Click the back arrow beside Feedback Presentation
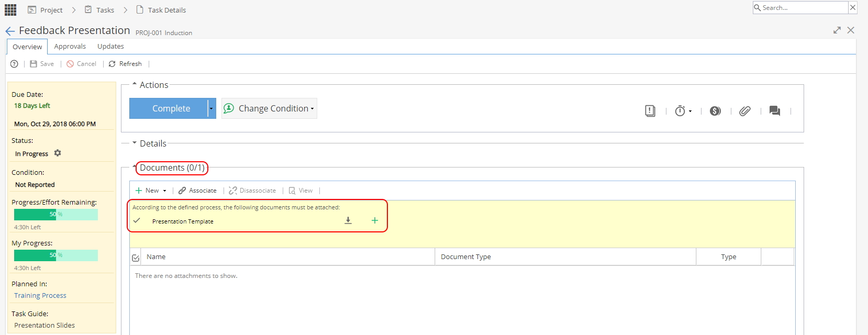This screenshot has height=335, width=868. point(10,31)
